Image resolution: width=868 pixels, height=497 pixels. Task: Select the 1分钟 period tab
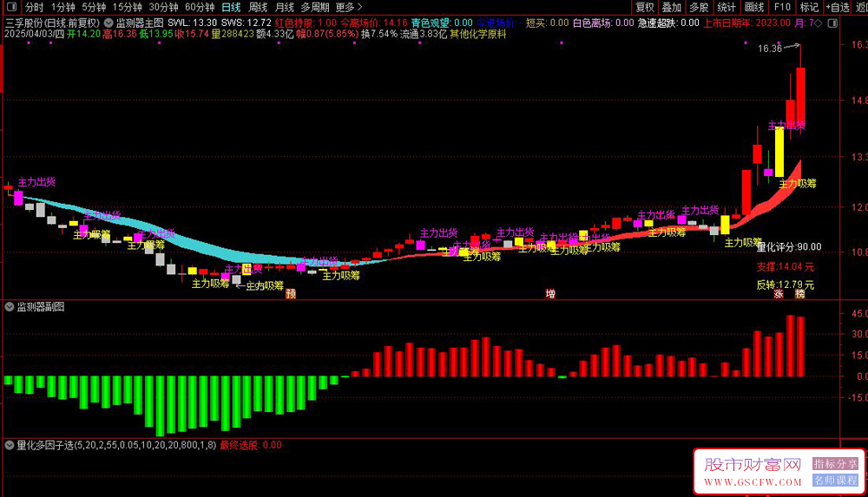point(62,7)
